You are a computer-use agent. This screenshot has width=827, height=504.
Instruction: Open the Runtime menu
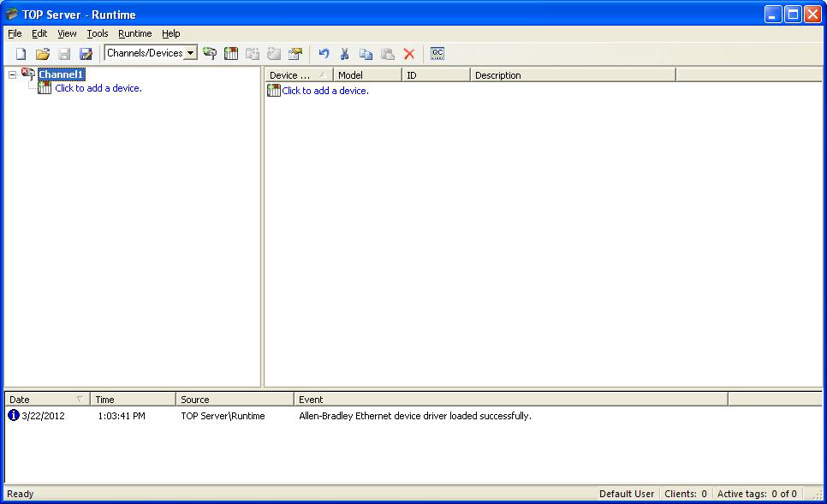coord(134,33)
